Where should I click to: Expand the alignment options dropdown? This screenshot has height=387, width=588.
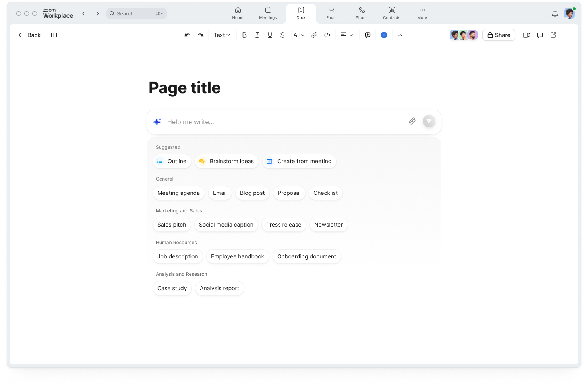(351, 35)
